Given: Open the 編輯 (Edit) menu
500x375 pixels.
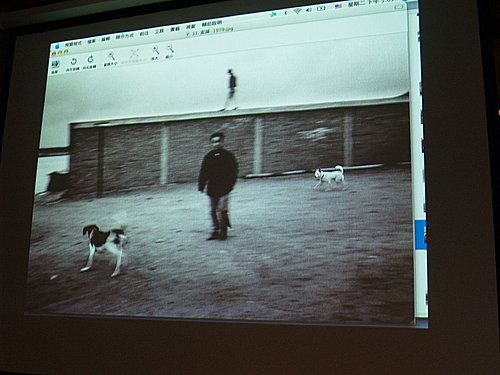Looking at the screenshot, I should tap(105, 39).
